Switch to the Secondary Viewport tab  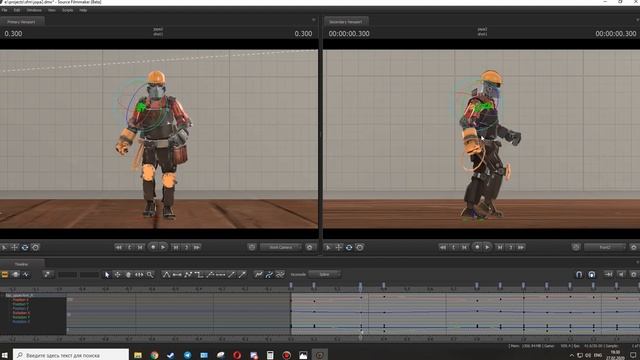pos(346,22)
